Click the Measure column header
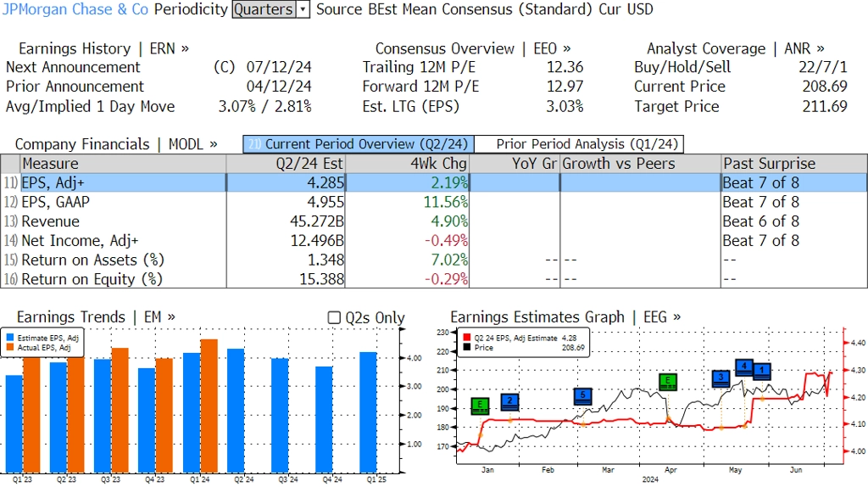 point(123,164)
